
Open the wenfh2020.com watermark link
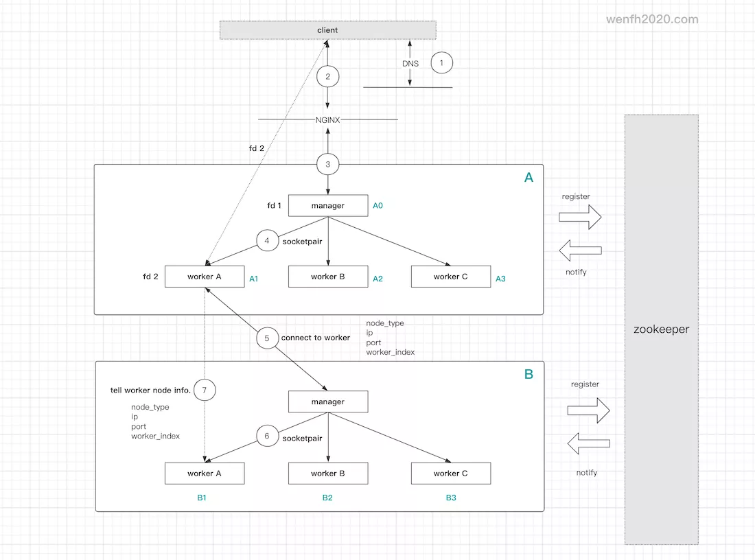[x=652, y=19]
